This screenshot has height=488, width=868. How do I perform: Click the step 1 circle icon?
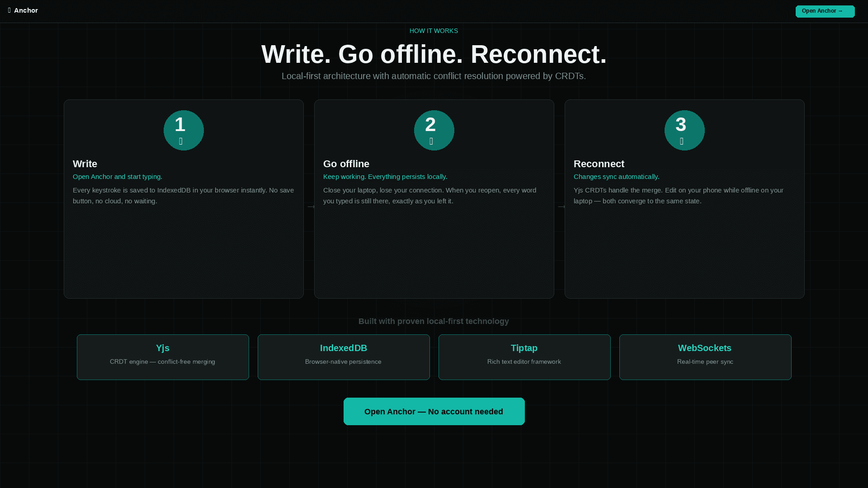[184, 130]
